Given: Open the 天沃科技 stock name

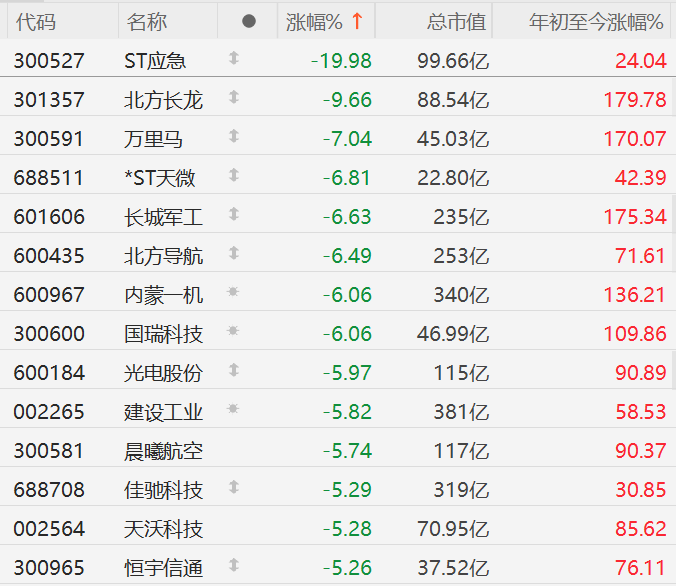Looking at the screenshot, I should tap(163, 529).
